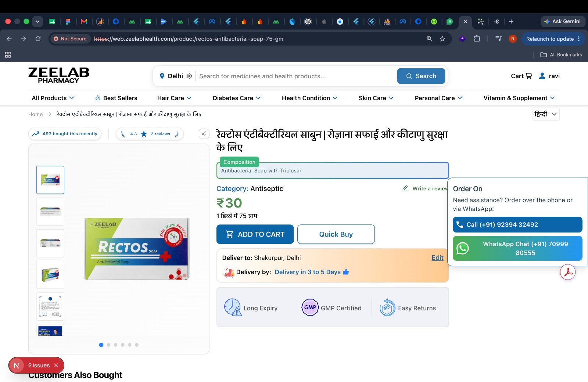Go forward with the browser arrow

pos(24,39)
